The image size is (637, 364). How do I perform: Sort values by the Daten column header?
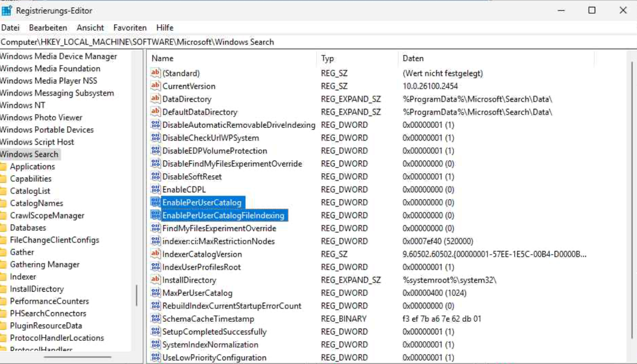coord(496,58)
